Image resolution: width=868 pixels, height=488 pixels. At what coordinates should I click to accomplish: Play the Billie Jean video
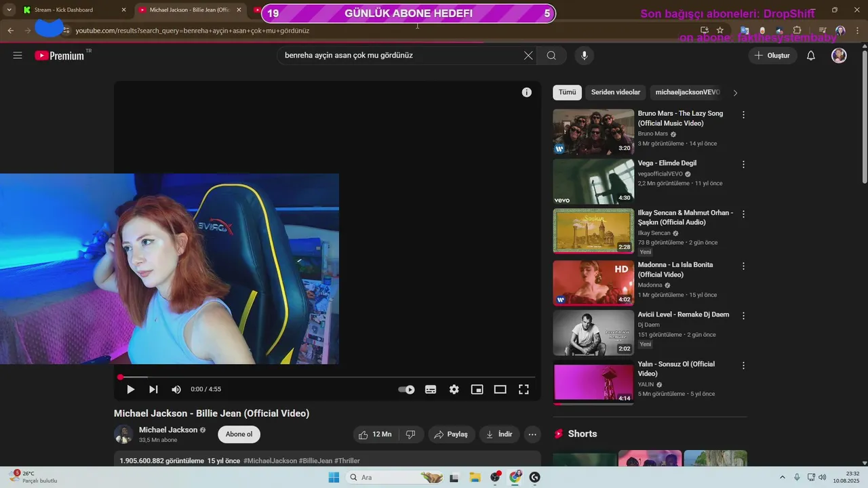130,389
